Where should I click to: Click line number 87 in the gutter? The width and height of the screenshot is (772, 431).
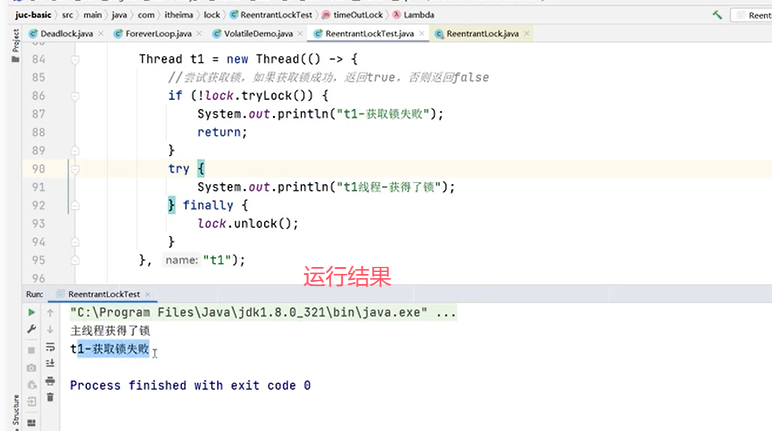pyautogui.click(x=38, y=114)
